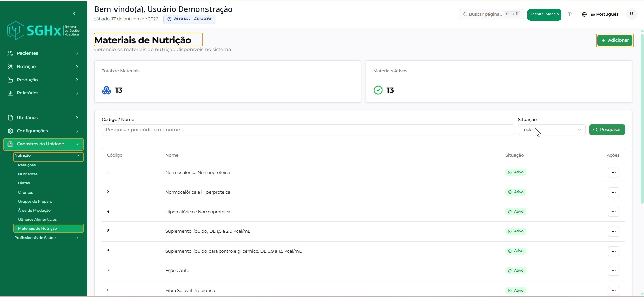This screenshot has height=297, width=644.
Task: Click the session clock icon
Action: (169, 19)
